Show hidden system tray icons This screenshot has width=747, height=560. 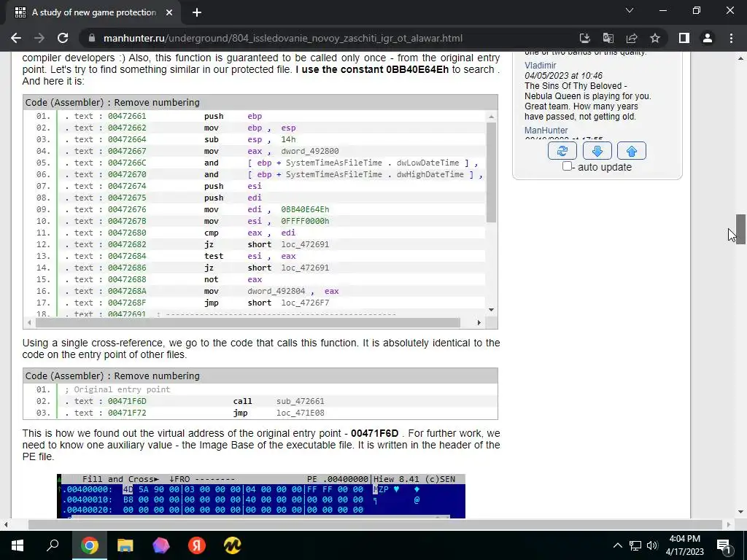pos(617,545)
